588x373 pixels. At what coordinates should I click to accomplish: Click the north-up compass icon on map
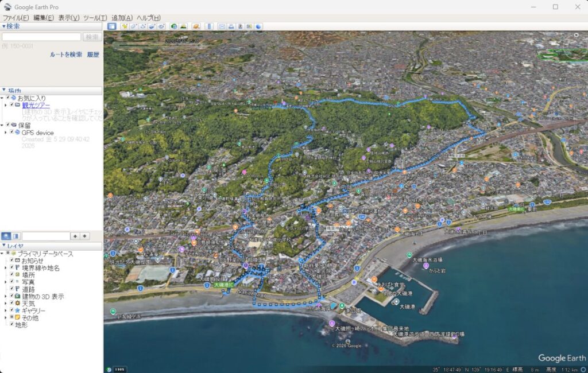tap(576, 35)
